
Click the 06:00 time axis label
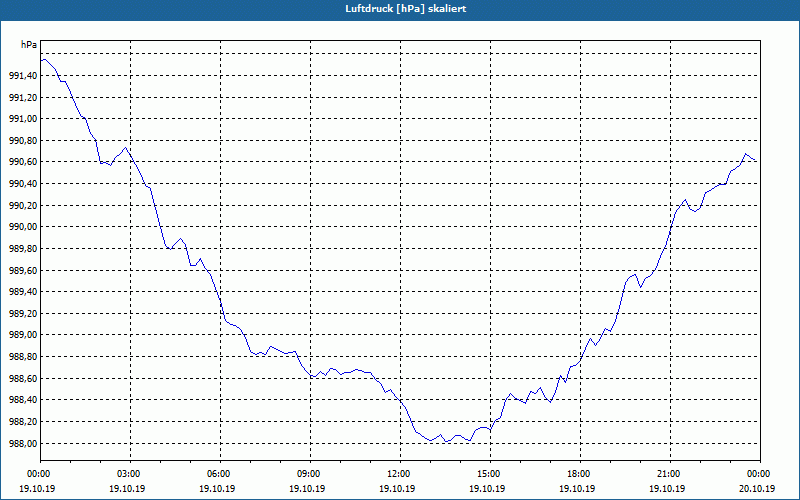pyautogui.click(x=220, y=474)
